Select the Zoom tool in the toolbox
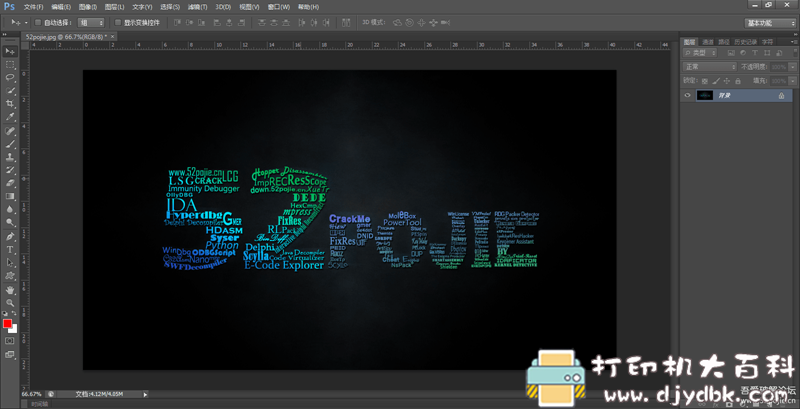Viewport: 800px width, 409px height. click(x=10, y=303)
